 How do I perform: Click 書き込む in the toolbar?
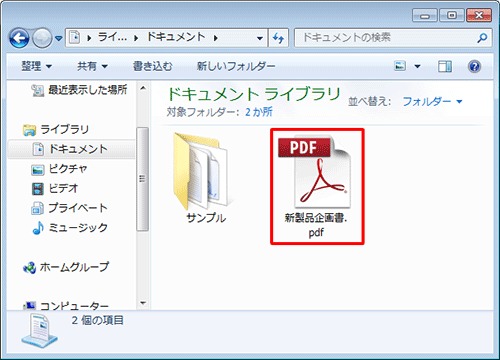[153, 66]
